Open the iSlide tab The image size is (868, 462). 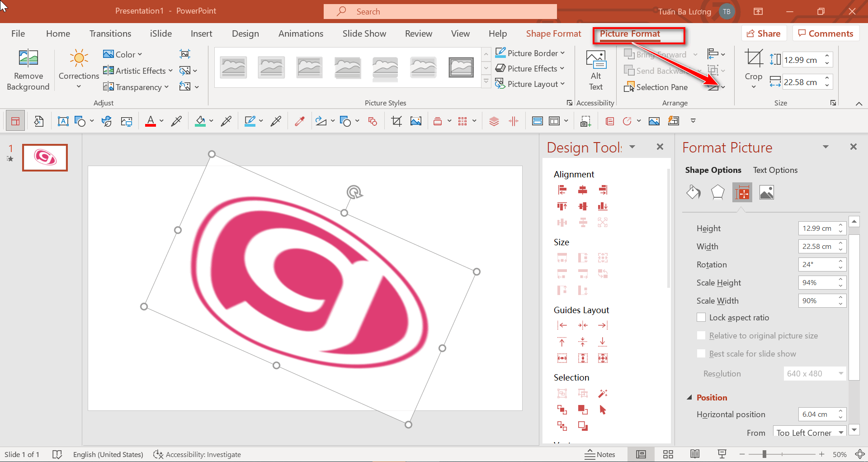[x=161, y=33]
